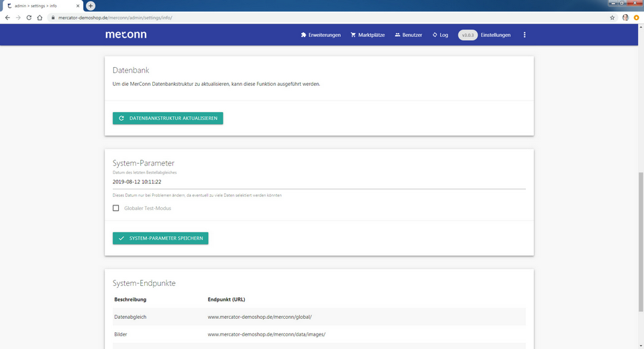644x349 pixels.
Task: Click the orange extension icon
Action: point(636,17)
